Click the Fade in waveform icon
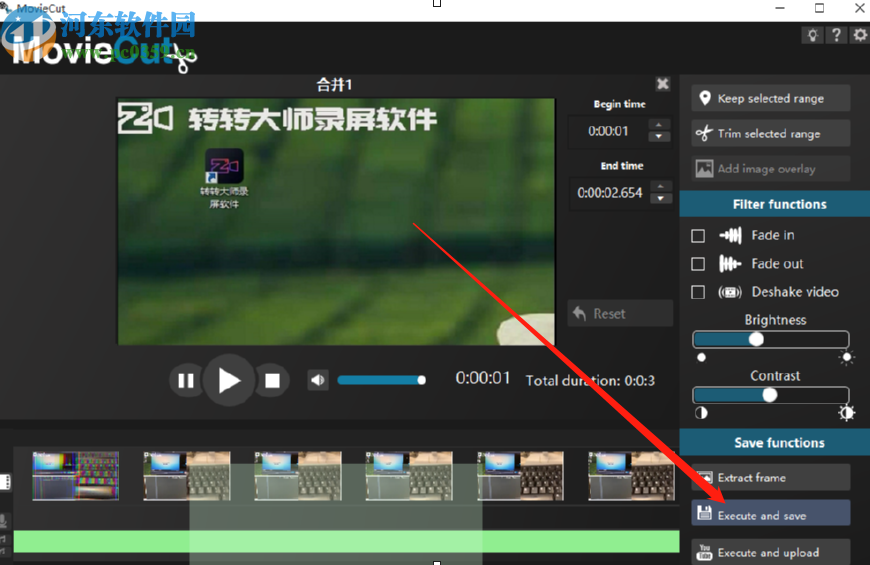 pos(730,235)
